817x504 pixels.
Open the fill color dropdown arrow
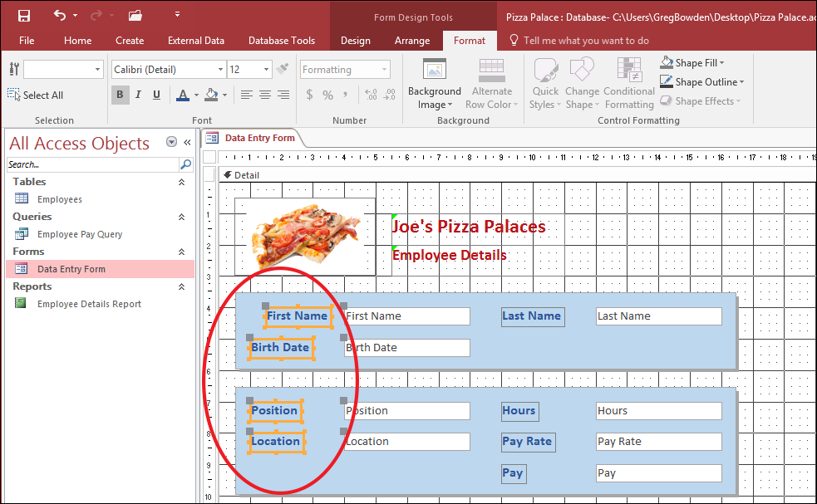point(225,95)
